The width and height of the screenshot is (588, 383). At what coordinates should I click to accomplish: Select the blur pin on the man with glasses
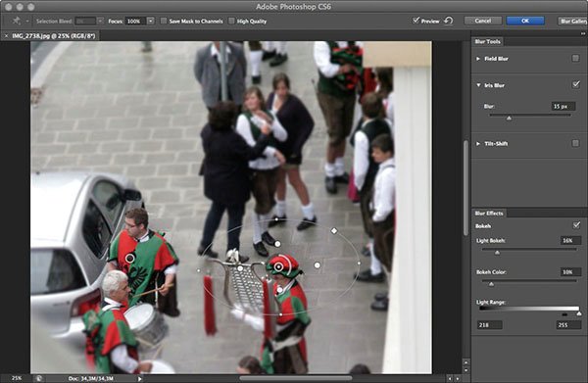tap(129, 258)
